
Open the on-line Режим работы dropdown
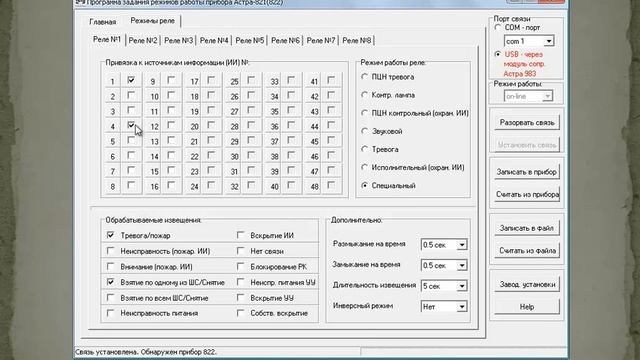(x=547, y=96)
